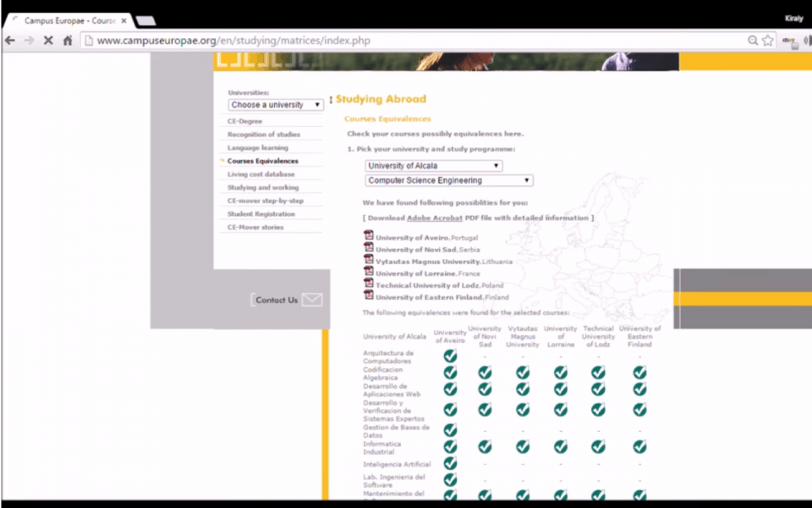Open the 'Choose a university' sidebar dropdown
Image resolution: width=812 pixels, height=508 pixels.
[x=276, y=105]
